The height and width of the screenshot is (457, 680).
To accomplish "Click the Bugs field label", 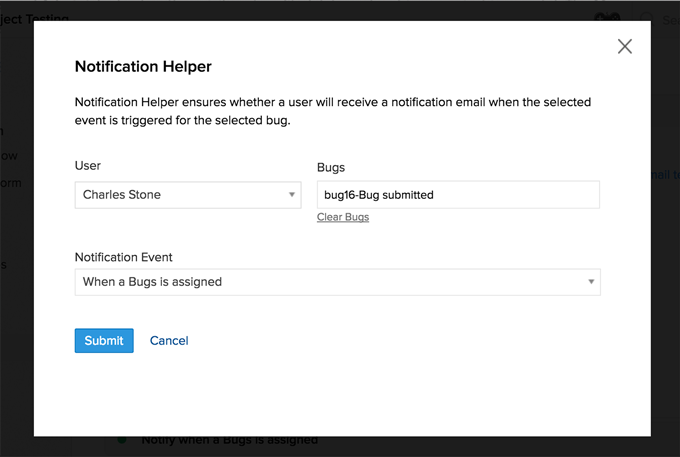I will coord(331,168).
